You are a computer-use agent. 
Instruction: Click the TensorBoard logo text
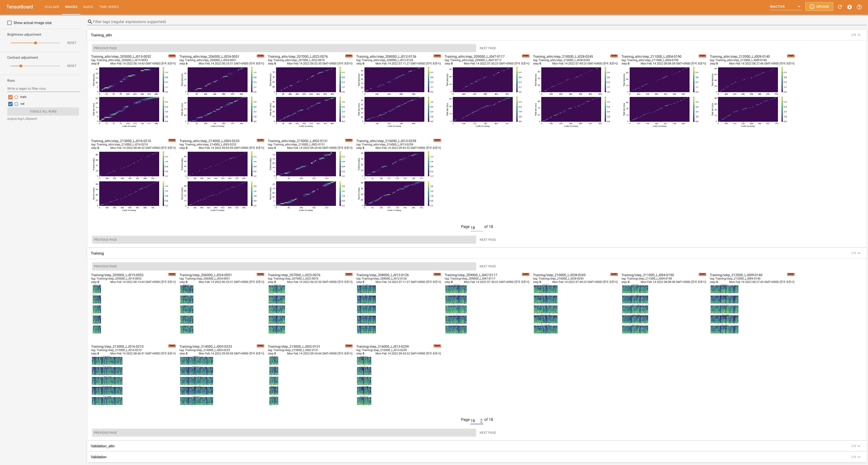[x=20, y=7]
